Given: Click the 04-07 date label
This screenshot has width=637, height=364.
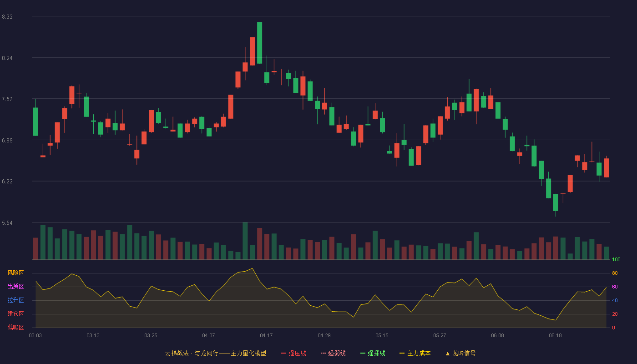Looking at the screenshot, I should [x=208, y=335].
